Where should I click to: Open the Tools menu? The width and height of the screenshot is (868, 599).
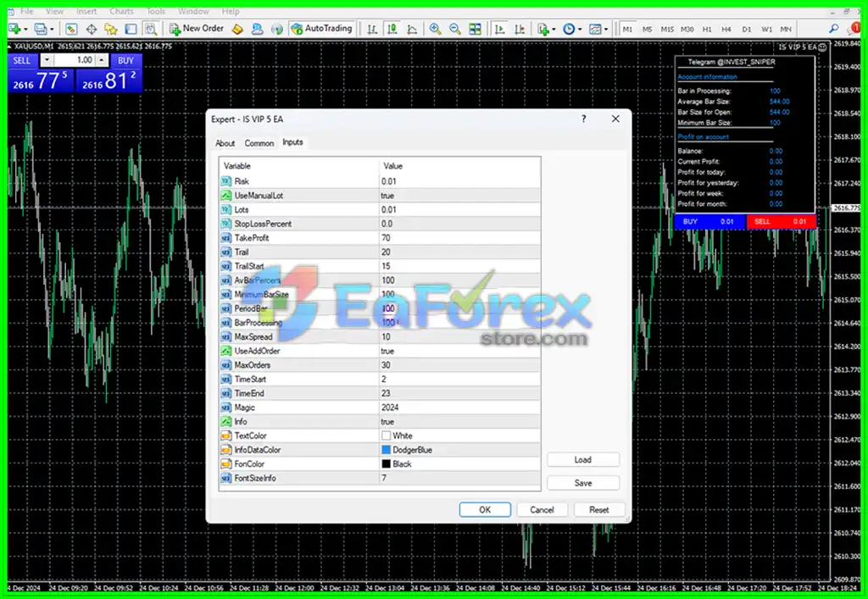(x=156, y=11)
